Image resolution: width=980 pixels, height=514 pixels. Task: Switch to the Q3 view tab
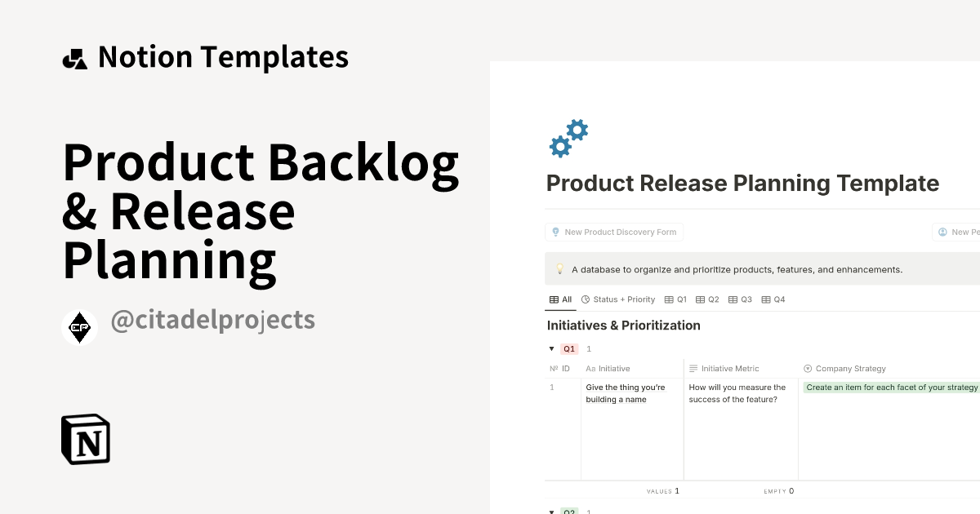(x=743, y=299)
